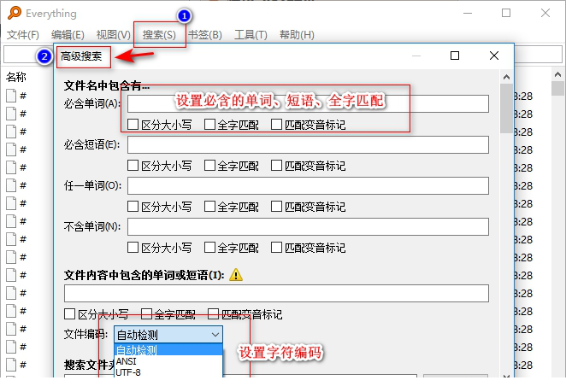This screenshot has width=566, height=392.
Task: Click main window scrollbar up arrow
Action: point(557,74)
